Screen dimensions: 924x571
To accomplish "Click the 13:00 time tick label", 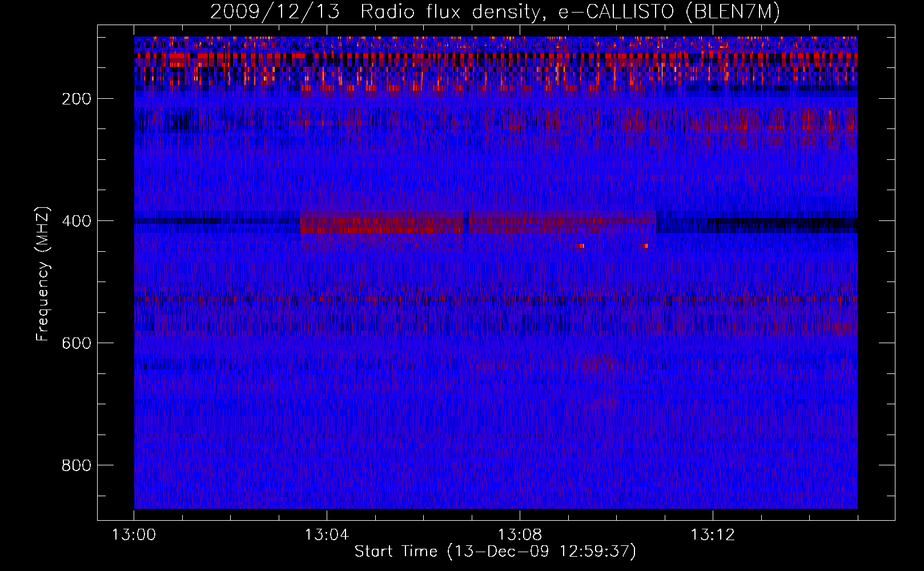I will pos(134,535).
